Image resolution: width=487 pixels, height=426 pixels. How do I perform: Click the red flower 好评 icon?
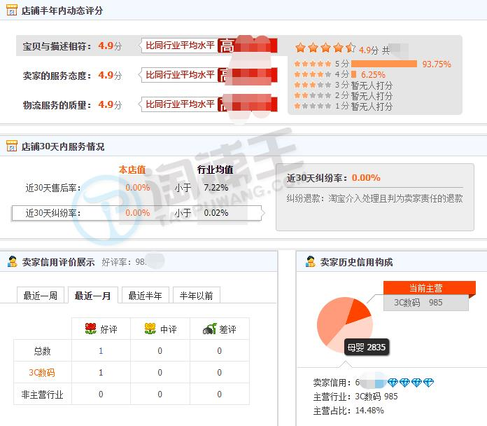(x=91, y=329)
